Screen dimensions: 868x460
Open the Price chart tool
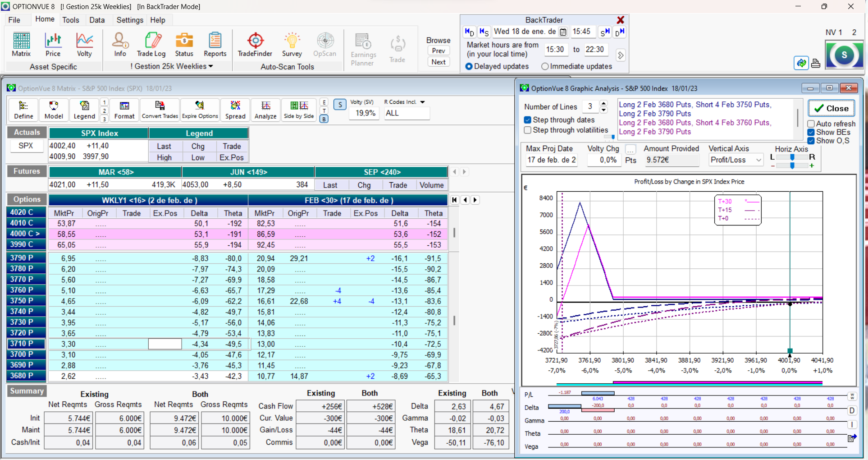tap(53, 45)
